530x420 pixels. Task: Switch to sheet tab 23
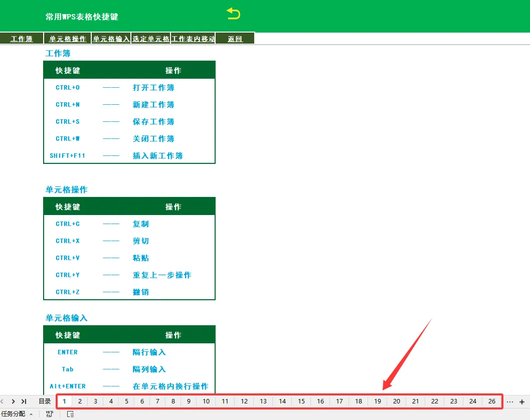pos(454,401)
